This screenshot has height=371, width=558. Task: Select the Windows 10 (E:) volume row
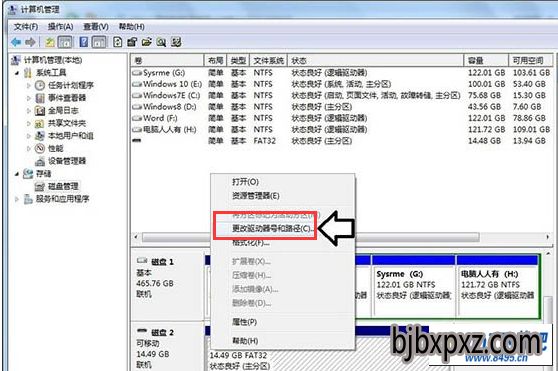(342, 84)
